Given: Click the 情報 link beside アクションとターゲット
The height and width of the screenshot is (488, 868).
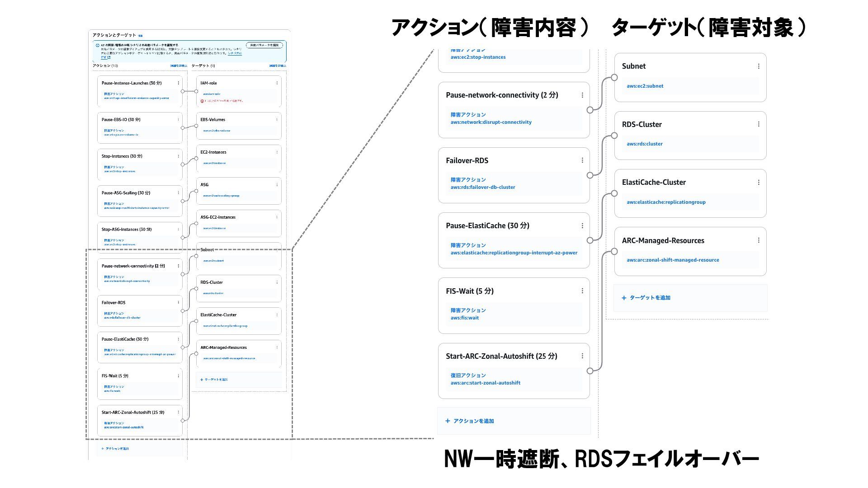Looking at the screenshot, I should coord(140,36).
